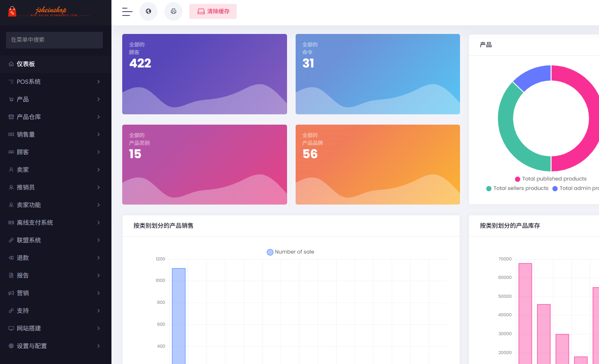Click the shopping cart icon beside 产品
Viewport: 599px width, 364px height.
point(11,99)
